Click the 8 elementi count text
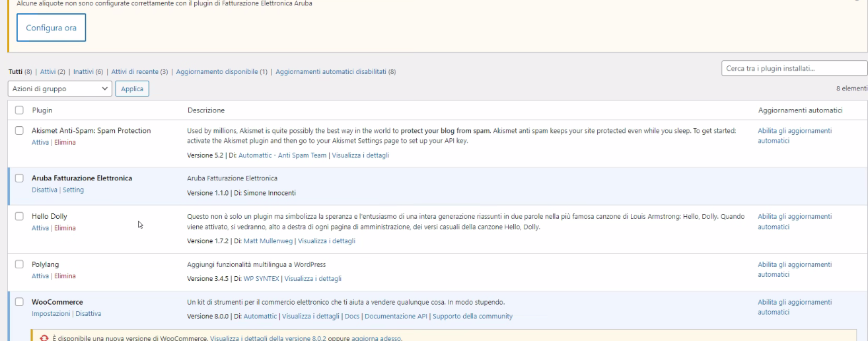The image size is (868, 341). point(851,89)
